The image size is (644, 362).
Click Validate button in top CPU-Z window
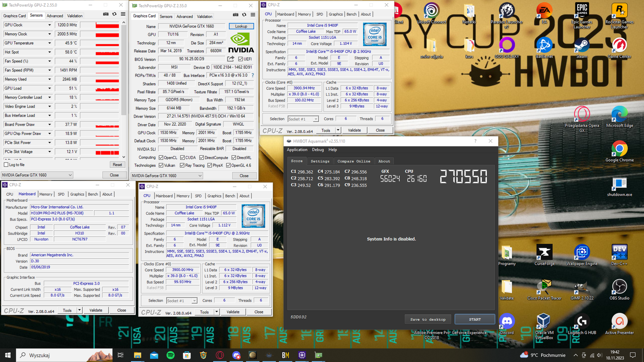(x=354, y=130)
